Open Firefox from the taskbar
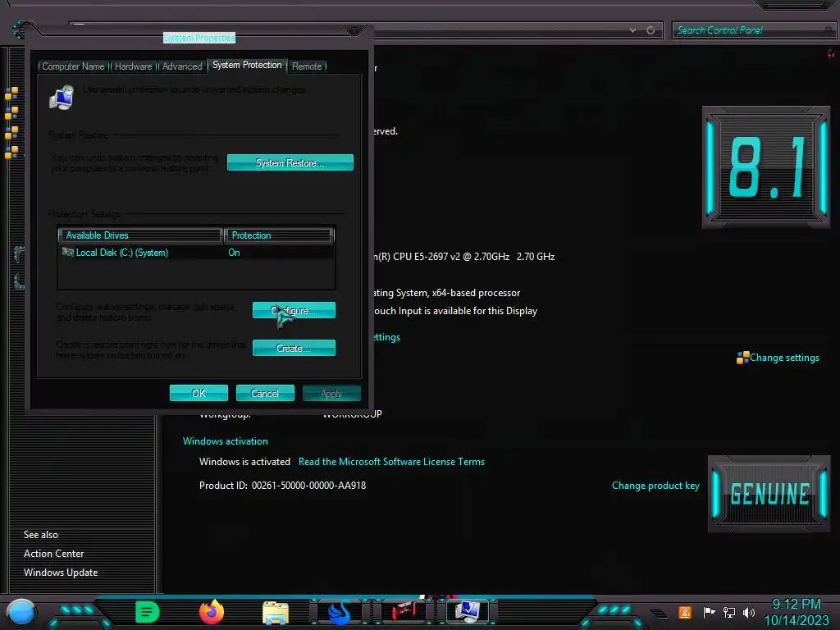This screenshot has width=840, height=630. point(212,612)
